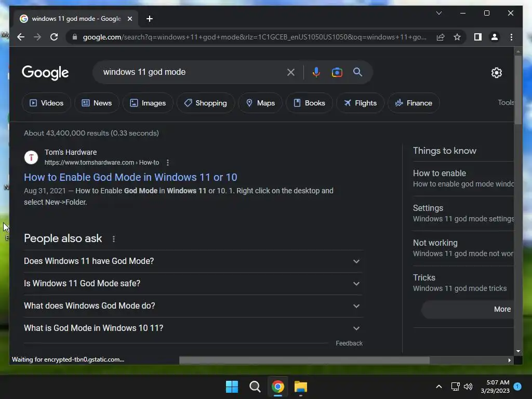Image resolution: width=532 pixels, height=399 pixels.
Task: Open Not working topic in Things to know
Action: click(x=463, y=248)
